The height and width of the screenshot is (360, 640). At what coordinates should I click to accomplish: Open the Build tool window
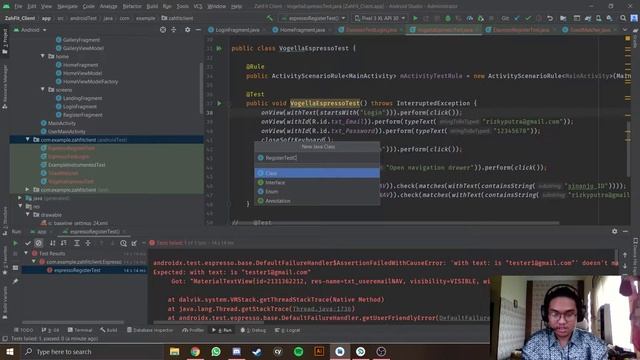(x=109, y=330)
